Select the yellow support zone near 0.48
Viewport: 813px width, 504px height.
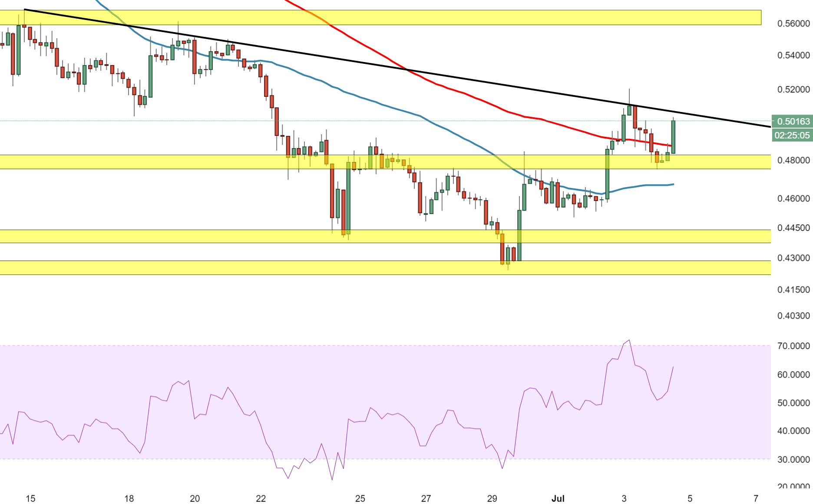coord(385,161)
